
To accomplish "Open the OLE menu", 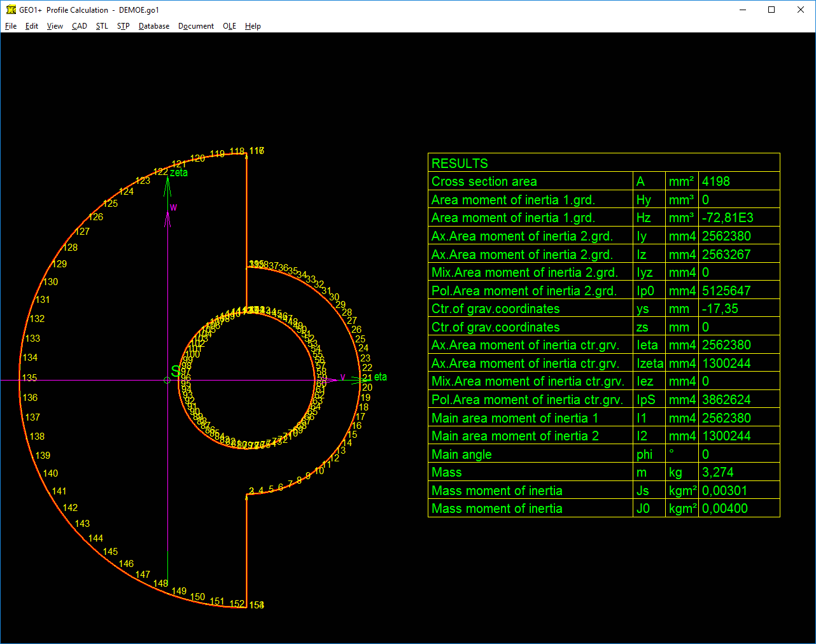I will [229, 26].
